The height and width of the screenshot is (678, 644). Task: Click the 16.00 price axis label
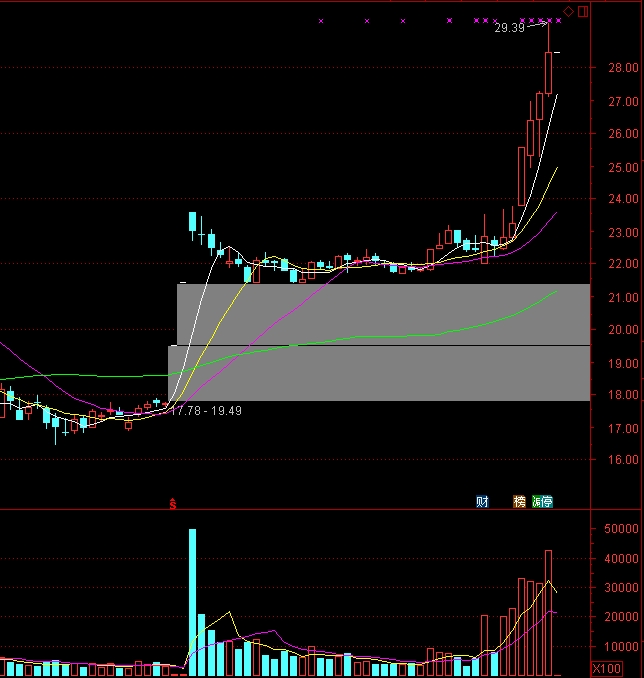point(623,460)
